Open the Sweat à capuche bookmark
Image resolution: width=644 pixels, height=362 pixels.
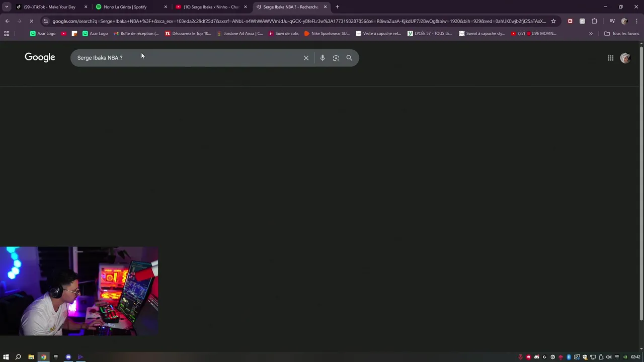pyautogui.click(x=482, y=34)
